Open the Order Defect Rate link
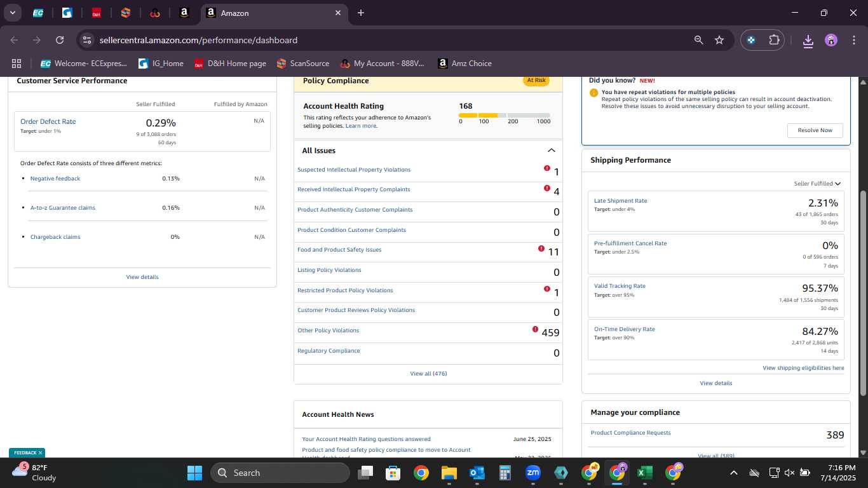Viewport: 868px width, 488px height. [x=48, y=121]
